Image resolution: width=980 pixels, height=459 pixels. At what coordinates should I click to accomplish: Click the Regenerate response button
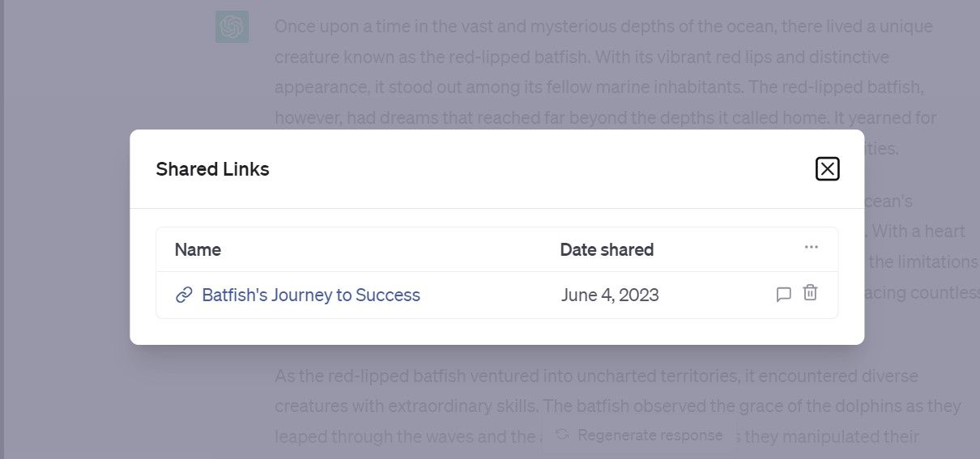tap(640, 435)
